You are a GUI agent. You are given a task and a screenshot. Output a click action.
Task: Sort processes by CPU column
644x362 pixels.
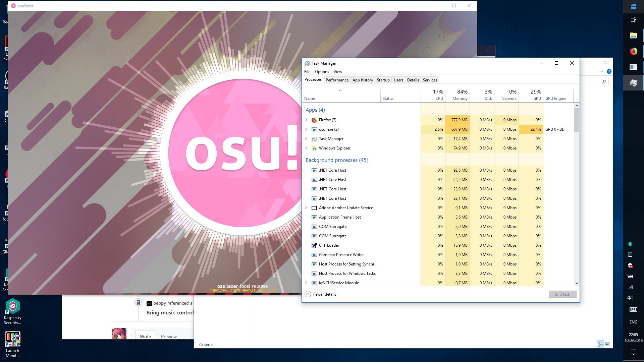(x=433, y=95)
